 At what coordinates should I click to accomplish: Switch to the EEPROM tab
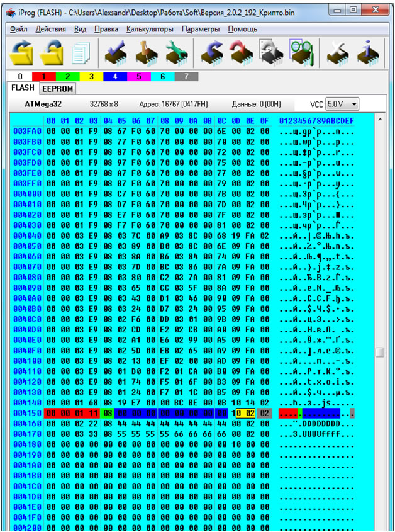click(x=58, y=89)
